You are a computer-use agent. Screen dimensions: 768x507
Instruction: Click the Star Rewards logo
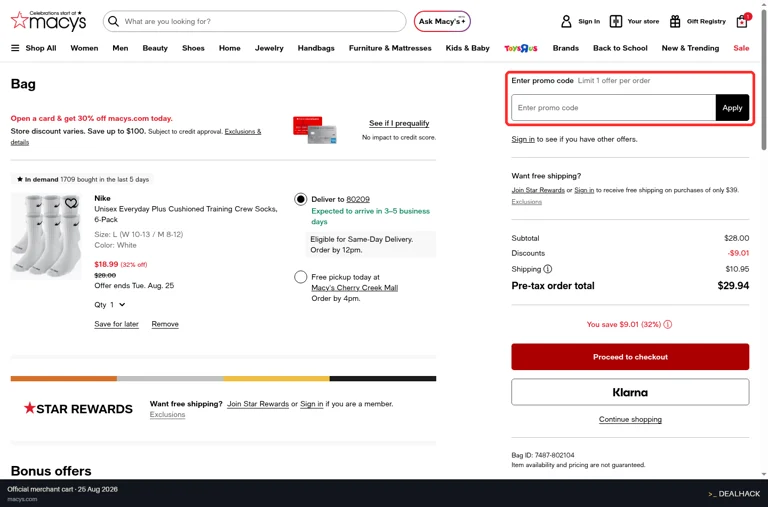[78, 409]
